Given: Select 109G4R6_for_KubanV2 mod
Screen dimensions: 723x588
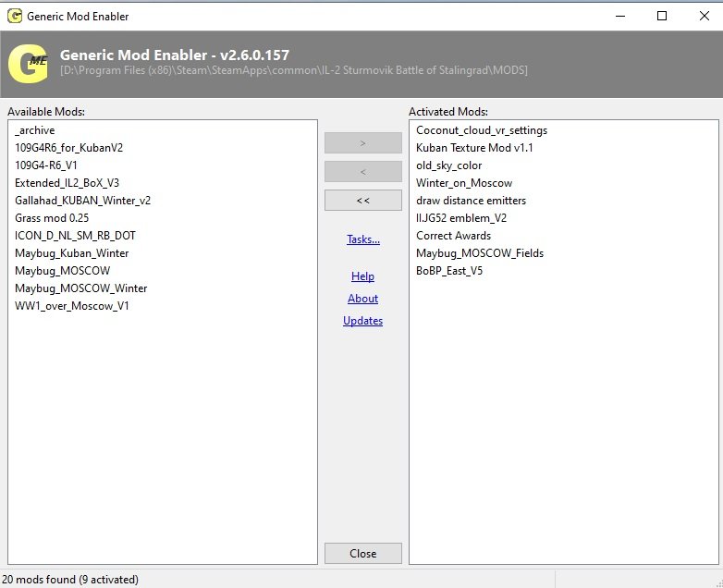Looking at the screenshot, I should (x=68, y=148).
